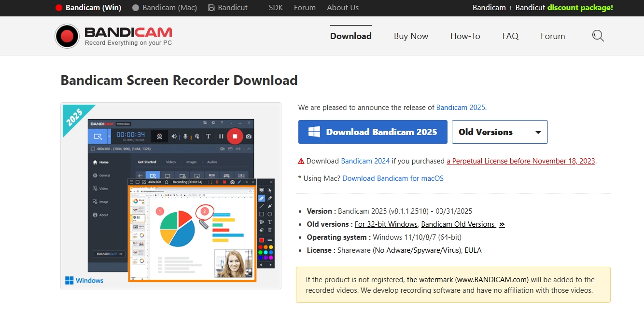
Task: Open the site search magnifier icon
Action: tap(598, 36)
